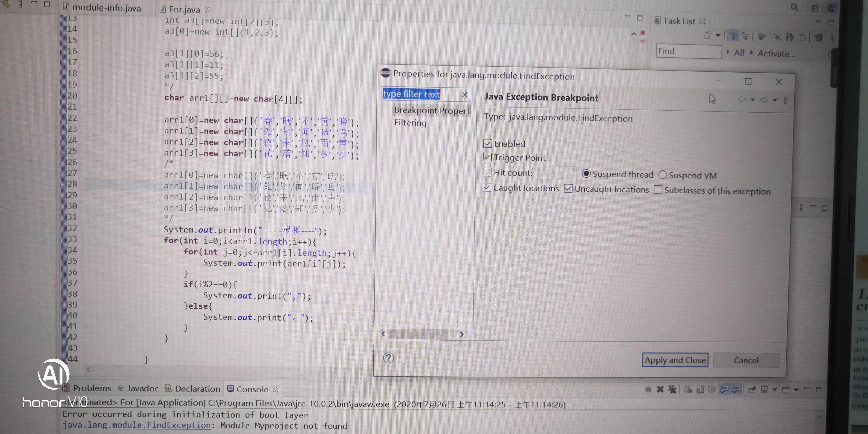Click right arrow of dialog pane scrollbar
Screen dimensions: 868x434
462,334
